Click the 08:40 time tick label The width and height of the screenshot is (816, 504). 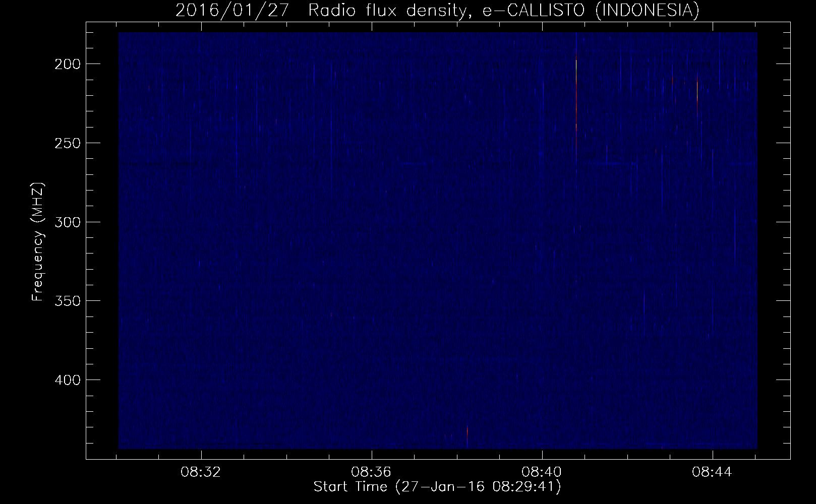pyautogui.click(x=543, y=472)
